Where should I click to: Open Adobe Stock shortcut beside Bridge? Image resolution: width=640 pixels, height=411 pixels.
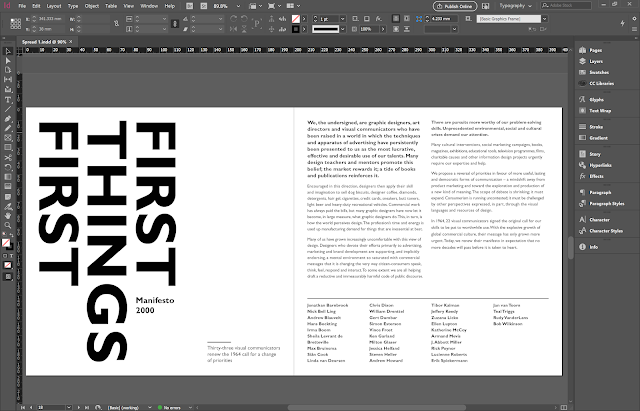coord(203,6)
